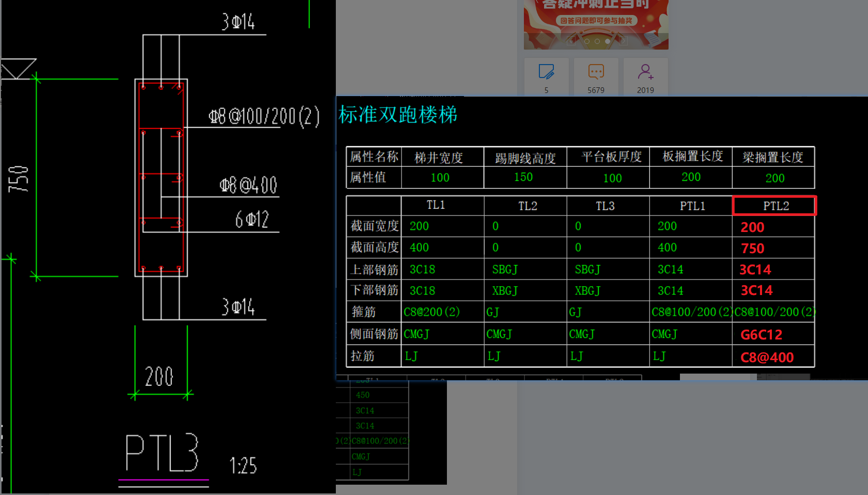The width and height of the screenshot is (868, 495).
Task: Click the bottom 3Φ14 rebar annotation
Action: click(x=238, y=307)
